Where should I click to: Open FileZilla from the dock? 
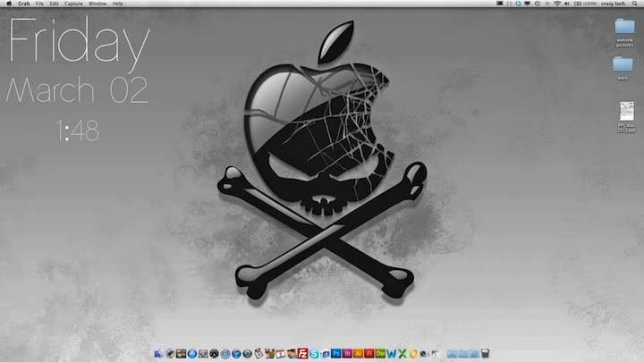tap(302, 353)
